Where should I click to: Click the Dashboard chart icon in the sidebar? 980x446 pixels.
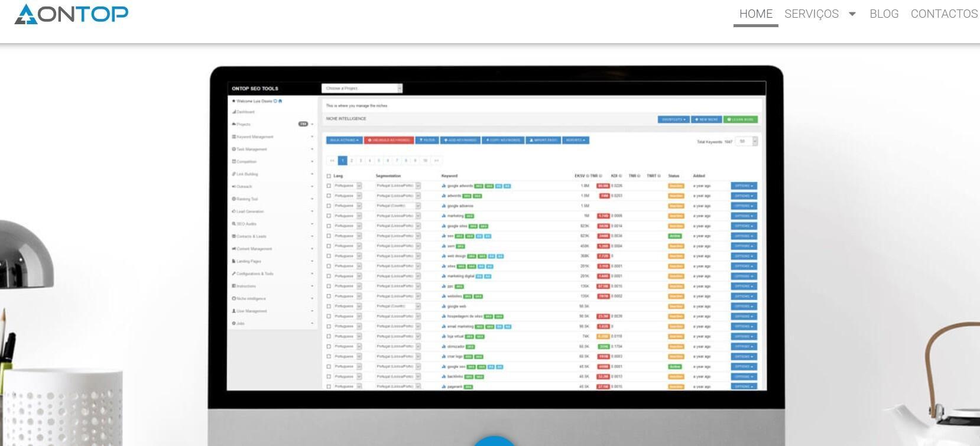(x=234, y=112)
